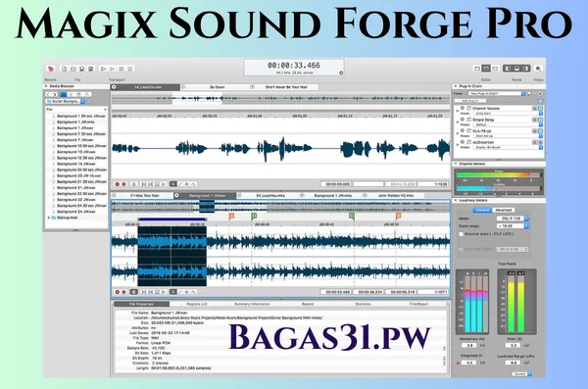The width and height of the screenshot is (588, 389).
Task: Open the Find/Repair tab
Action: click(418, 304)
